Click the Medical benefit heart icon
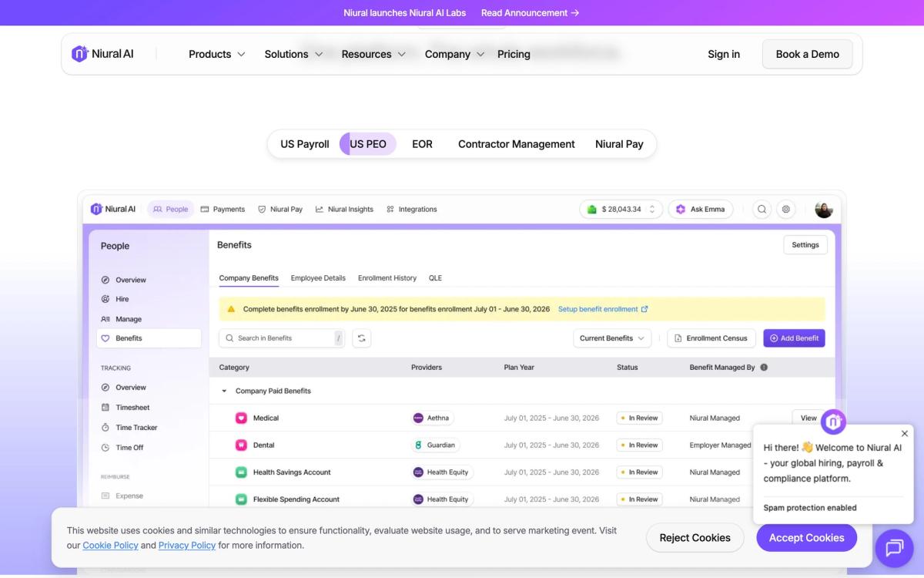924x578 pixels. pos(241,418)
